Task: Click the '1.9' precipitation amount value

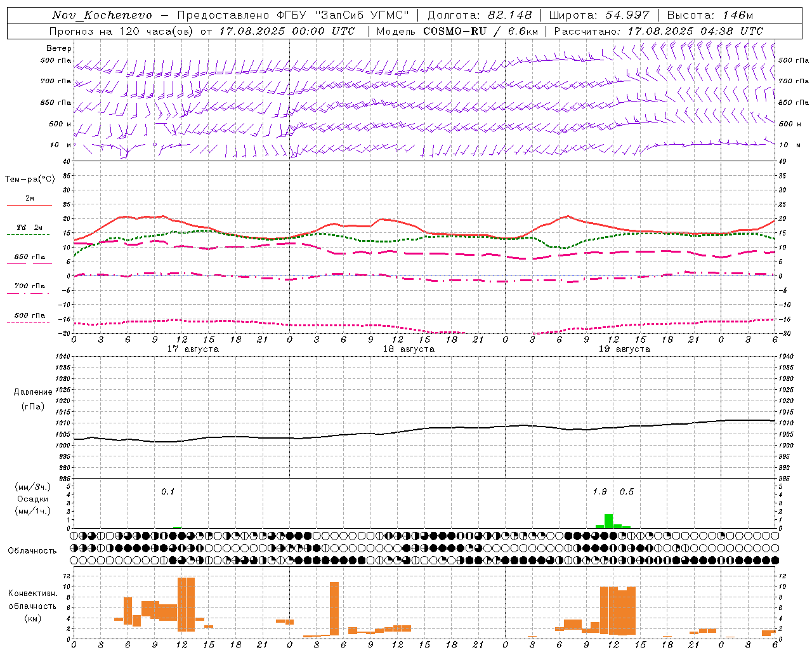Action: pyautogui.click(x=599, y=491)
